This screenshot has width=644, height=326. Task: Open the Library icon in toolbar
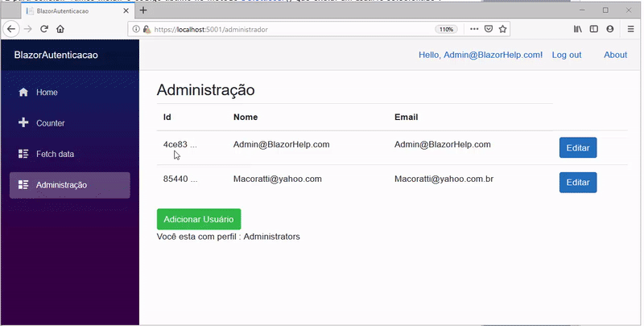click(578, 29)
